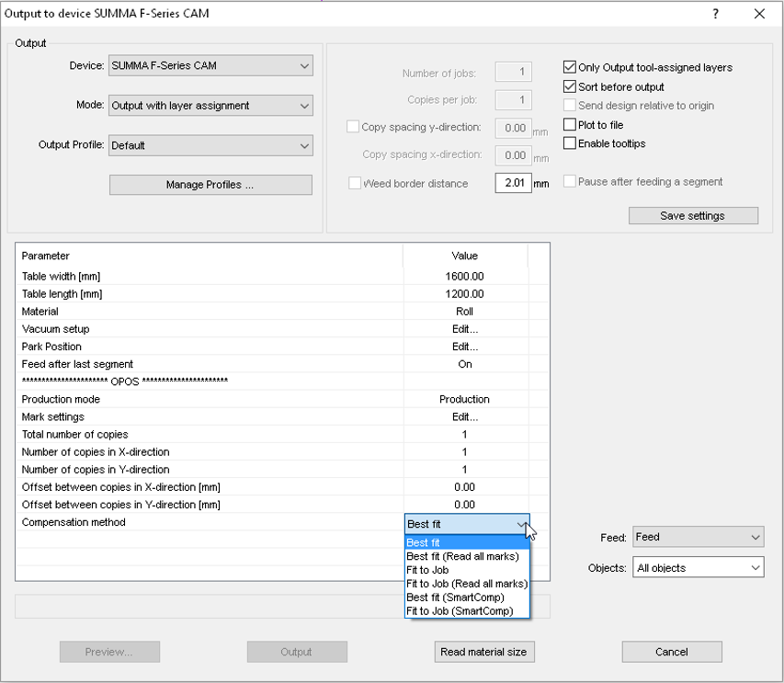
Task: Toggle Send design relative to origin
Action: click(x=570, y=106)
